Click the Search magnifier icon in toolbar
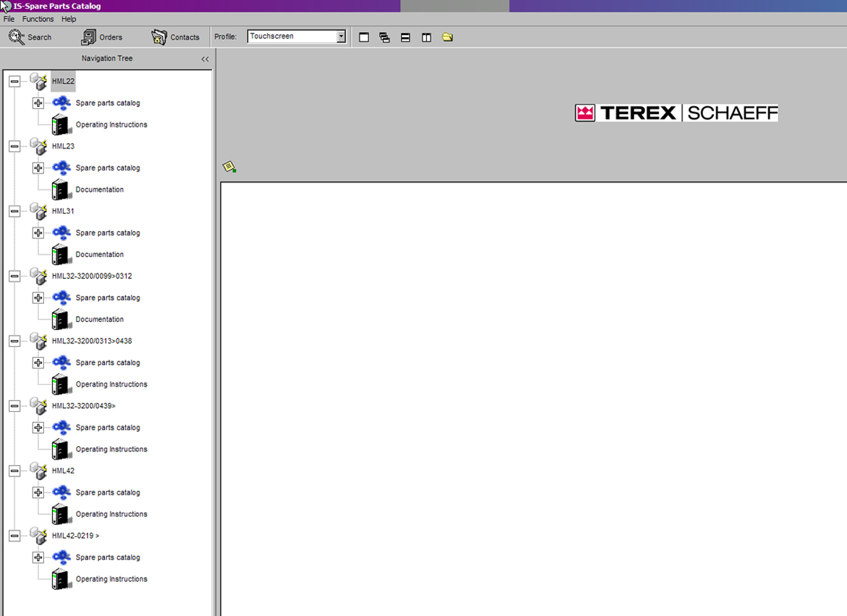This screenshot has height=616, width=847. [x=16, y=37]
